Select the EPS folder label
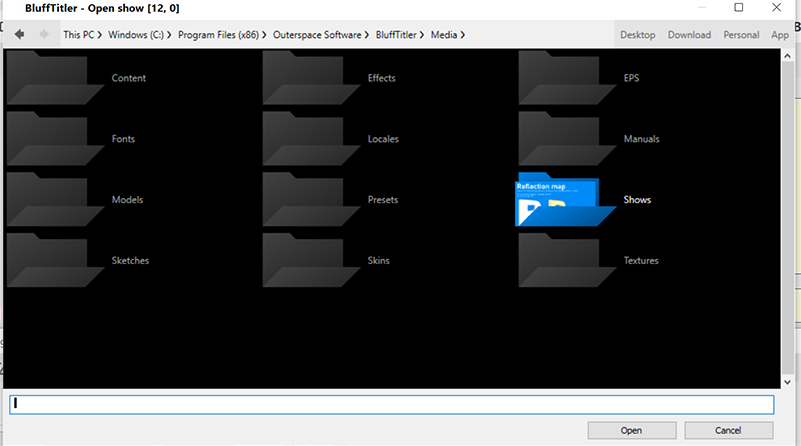Image resolution: width=801 pixels, height=446 pixels. 631,78
